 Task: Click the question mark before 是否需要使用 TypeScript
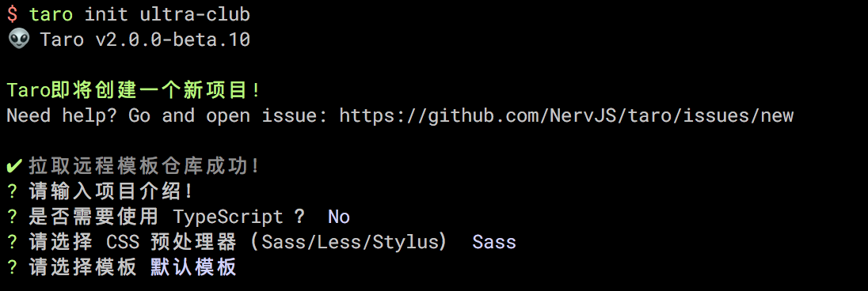click(12, 217)
